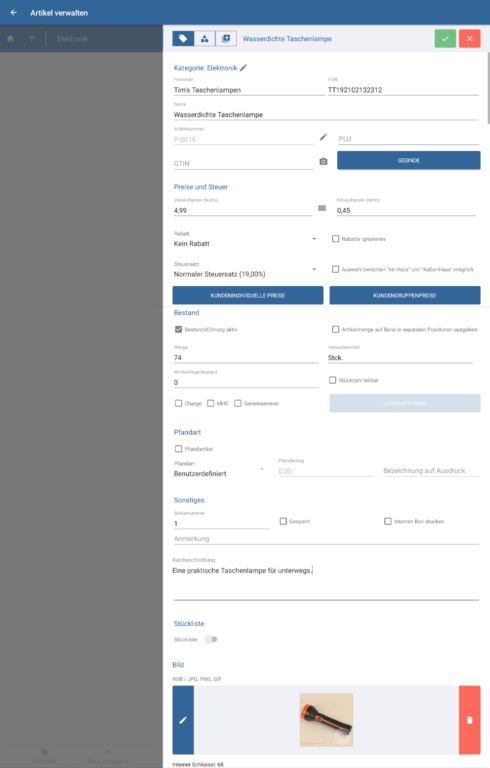Click the PLU input field
Screen dimensions: 490x768
click(409, 139)
